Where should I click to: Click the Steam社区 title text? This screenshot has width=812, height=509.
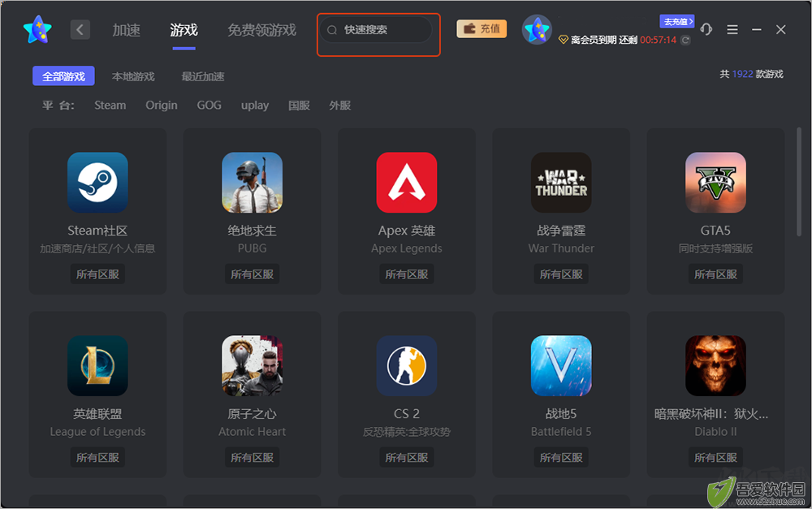pos(97,231)
